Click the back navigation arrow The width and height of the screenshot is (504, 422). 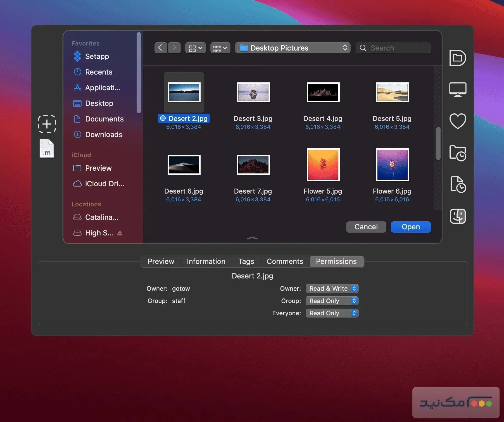tap(161, 47)
